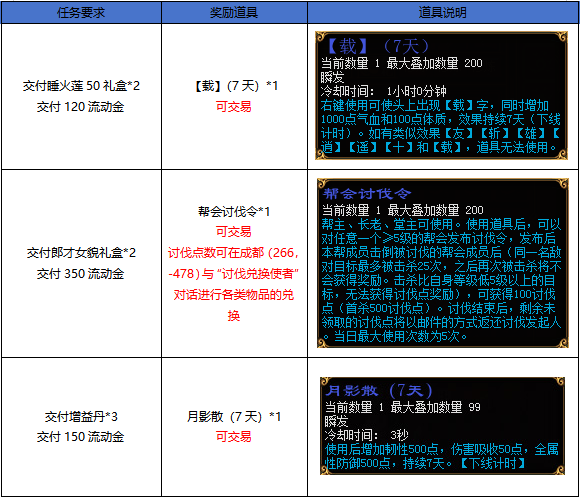This screenshot has width=580, height=498.
Task: Click 交付增益丹*3 requirement text
Action: (81, 417)
